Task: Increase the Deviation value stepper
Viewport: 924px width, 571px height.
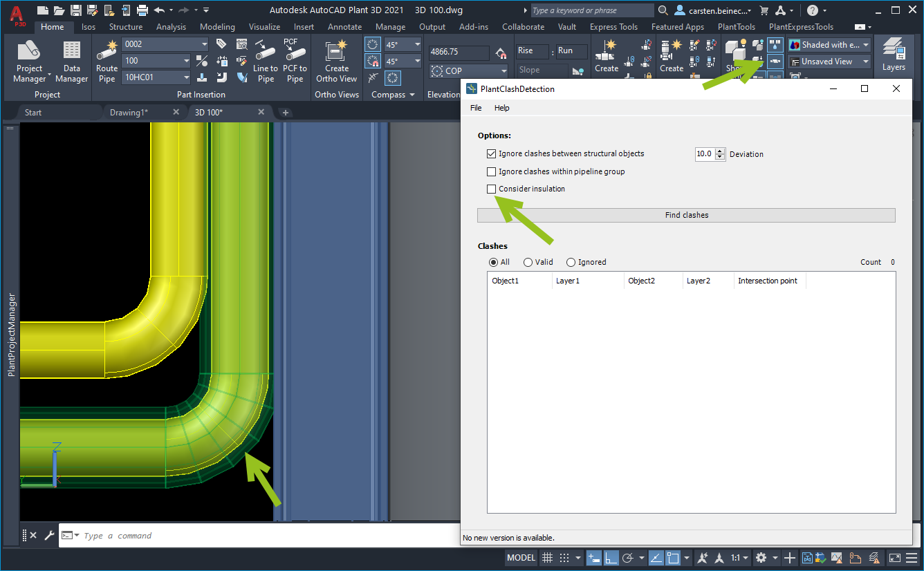Action: click(x=721, y=151)
